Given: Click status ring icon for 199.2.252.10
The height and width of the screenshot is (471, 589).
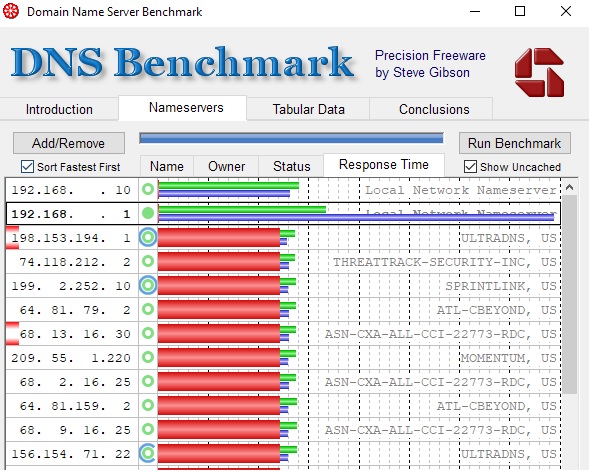Looking at the screenshot, I should click(x=148, y=285).
